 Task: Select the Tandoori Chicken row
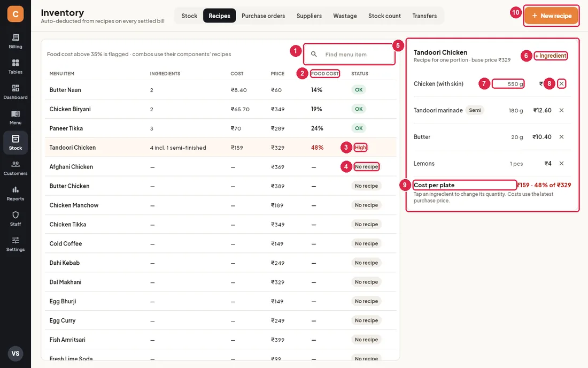[220, 148]
